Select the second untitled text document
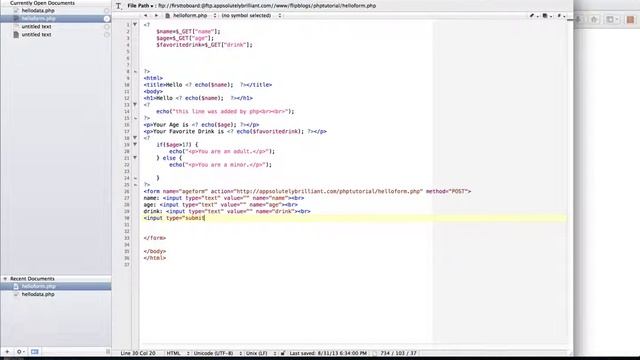640x360 pixels. (36, 35)
